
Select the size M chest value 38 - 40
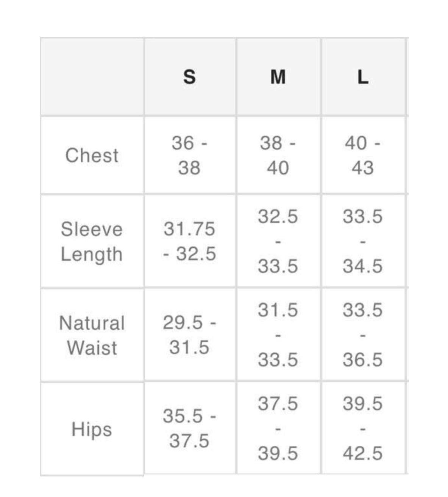pyautogui.click(x=278, y=155)
